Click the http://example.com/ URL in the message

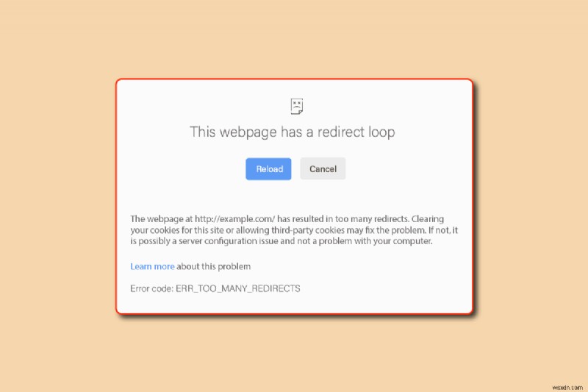pos(235,219)
